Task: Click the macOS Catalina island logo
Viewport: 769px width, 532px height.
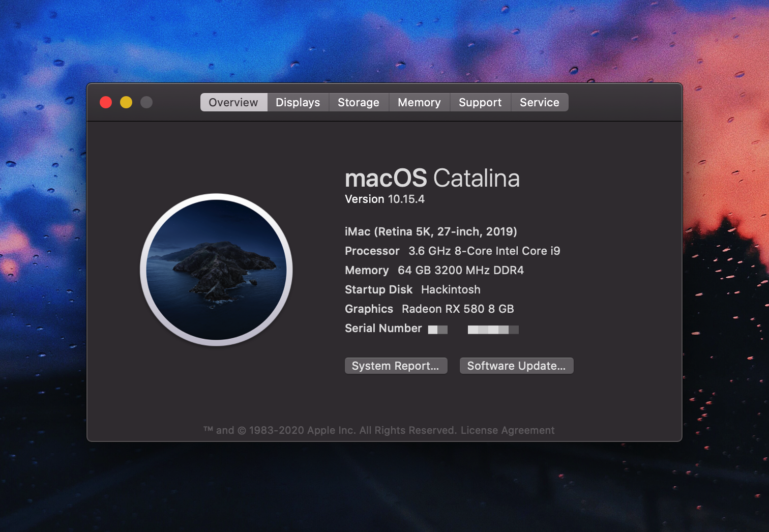Action: coord(217,270)
